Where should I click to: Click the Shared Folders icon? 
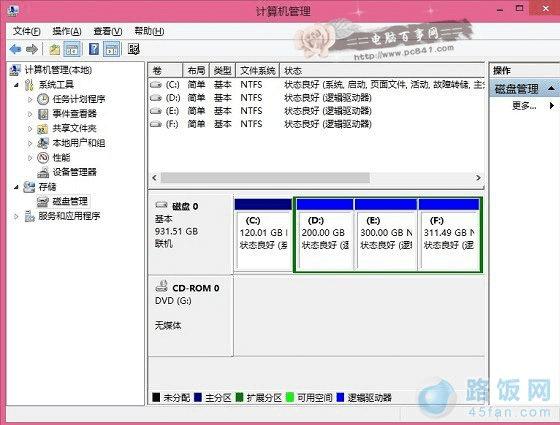pyautogui.click(x=43, y=129)
